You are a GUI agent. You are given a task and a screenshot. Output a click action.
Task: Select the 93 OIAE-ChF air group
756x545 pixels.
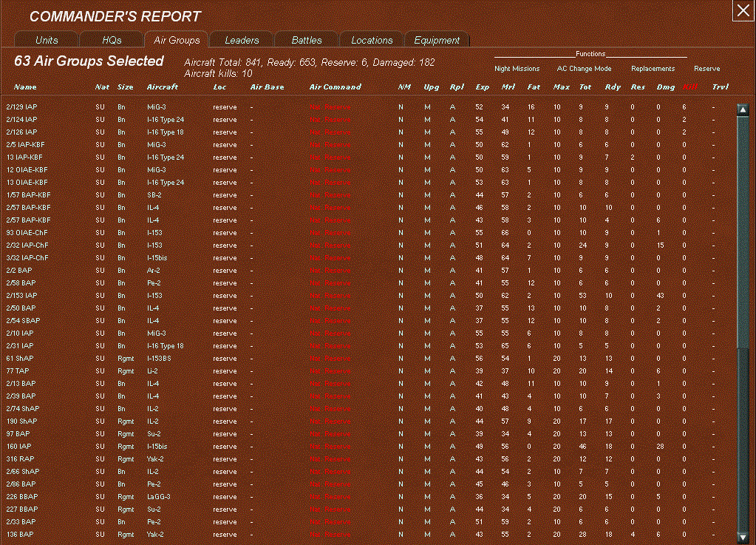click(x=27, y=232)
